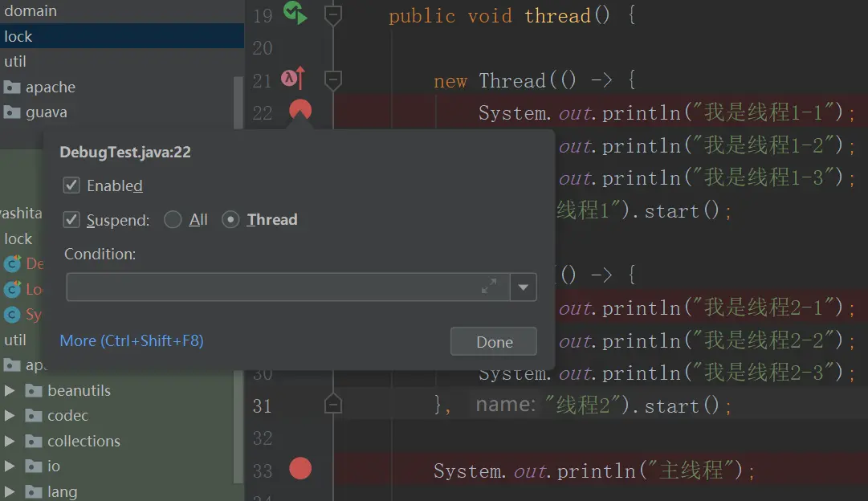
Task: Click the name: parameter hint on line 31
Action: (x=505, y=405)
